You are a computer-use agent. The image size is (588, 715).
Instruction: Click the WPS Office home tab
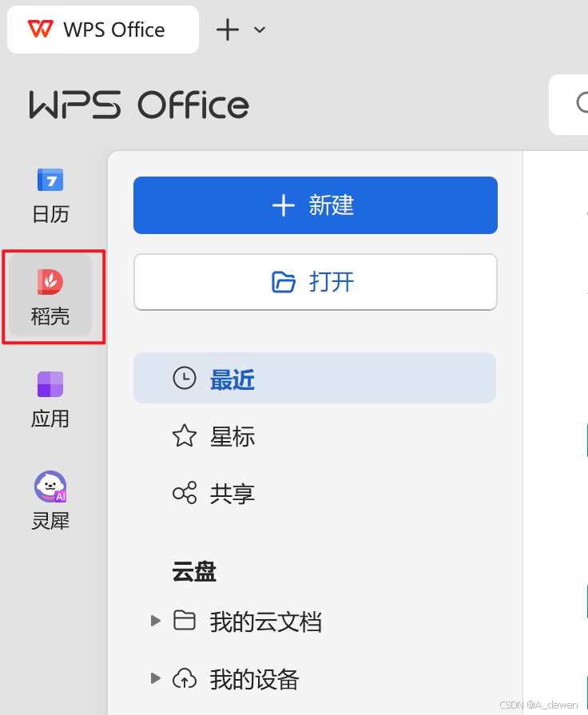point(103,30)
